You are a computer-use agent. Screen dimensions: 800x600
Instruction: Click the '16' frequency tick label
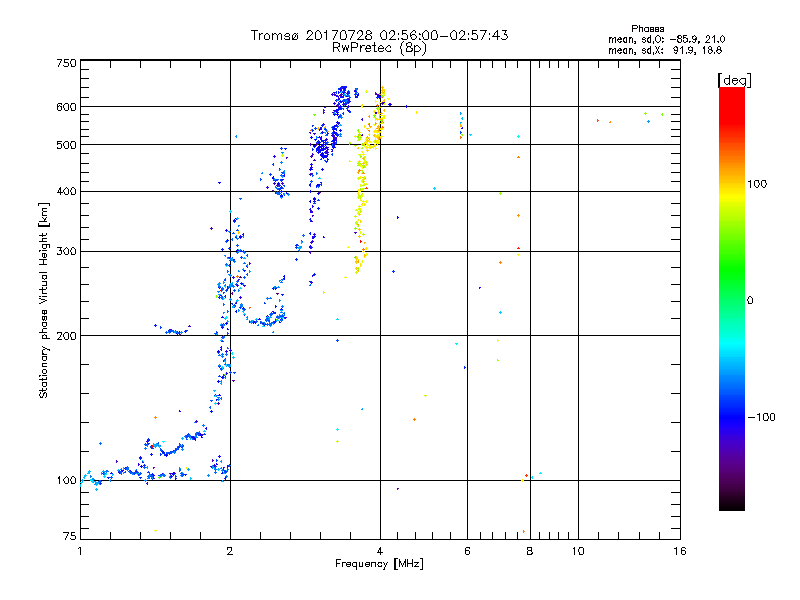click(680, 551)
